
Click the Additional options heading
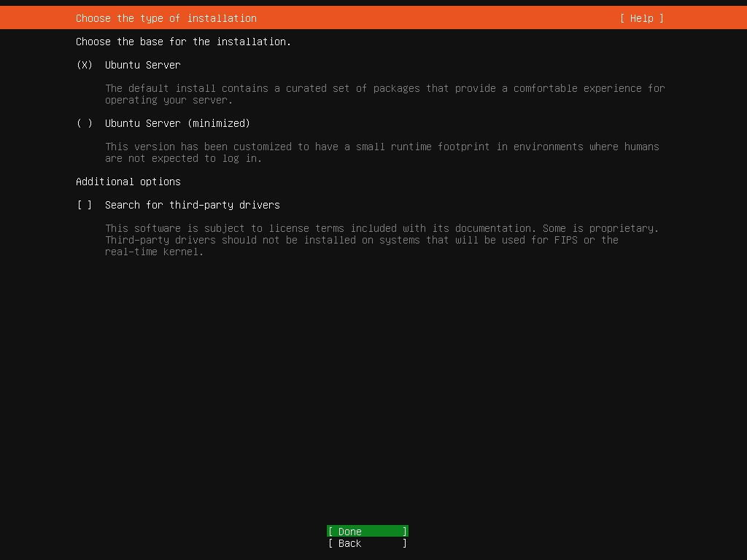pos(128,182)
